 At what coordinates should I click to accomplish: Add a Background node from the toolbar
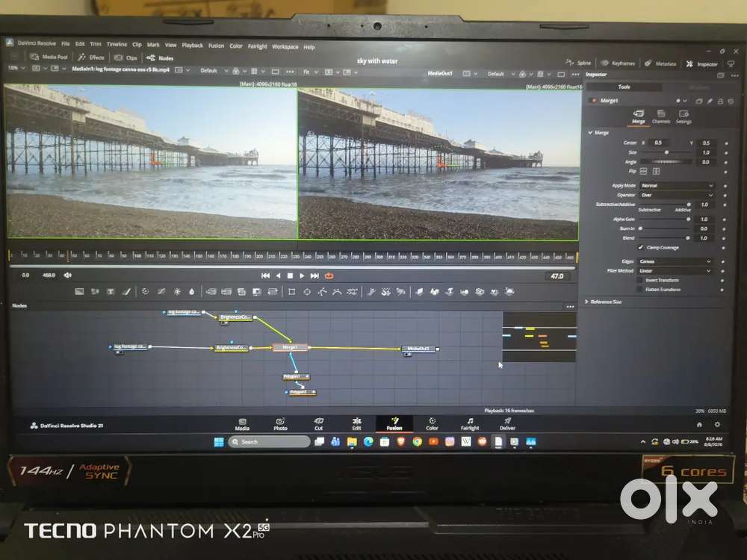pyautogui.click(x=80, y=291)
